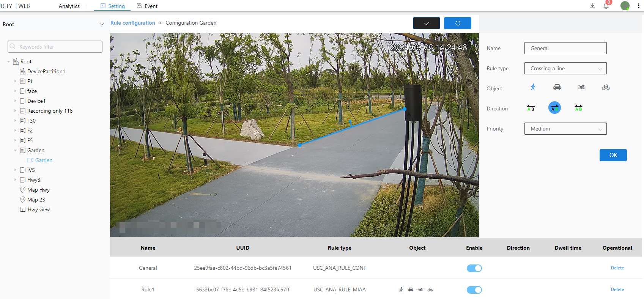
Task: Disable the Rule1 enable switch
Action: (474, 290)
